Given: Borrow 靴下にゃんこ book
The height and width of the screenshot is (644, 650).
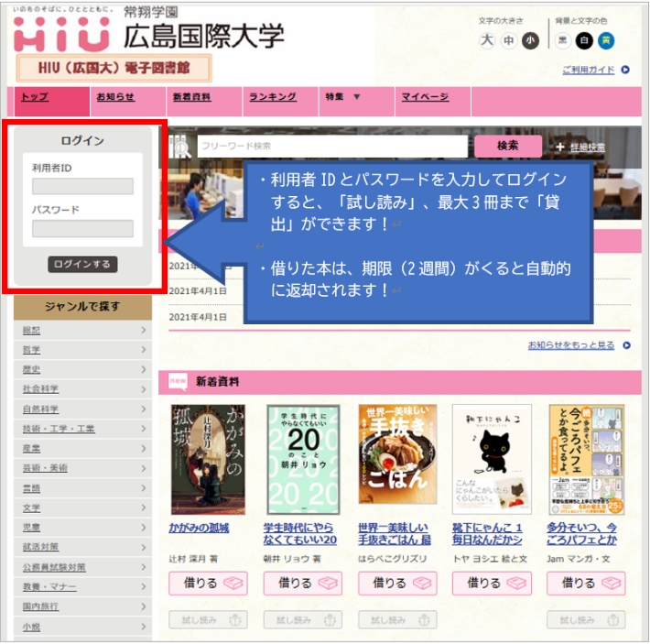Looking at the screenshot, I should tap(492, 584).
